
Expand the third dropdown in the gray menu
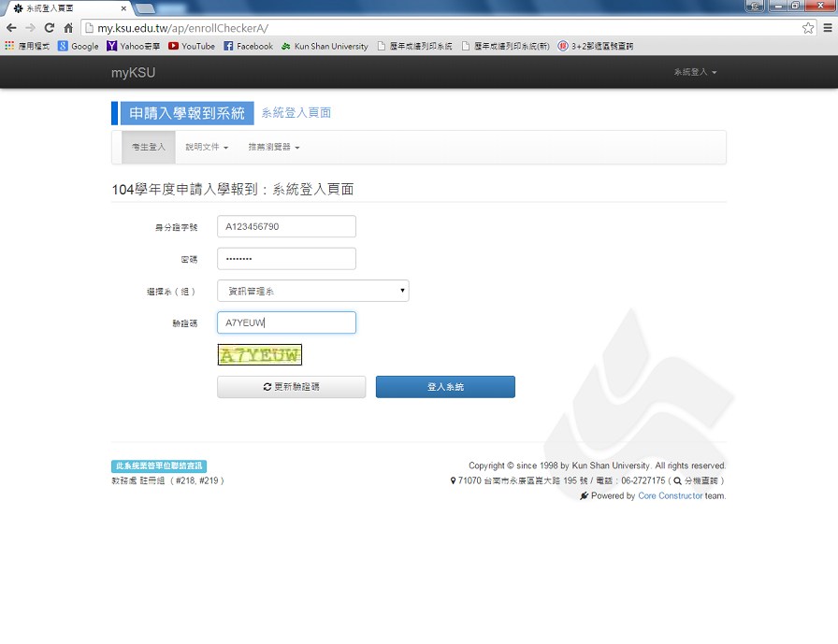coord(274,147)
